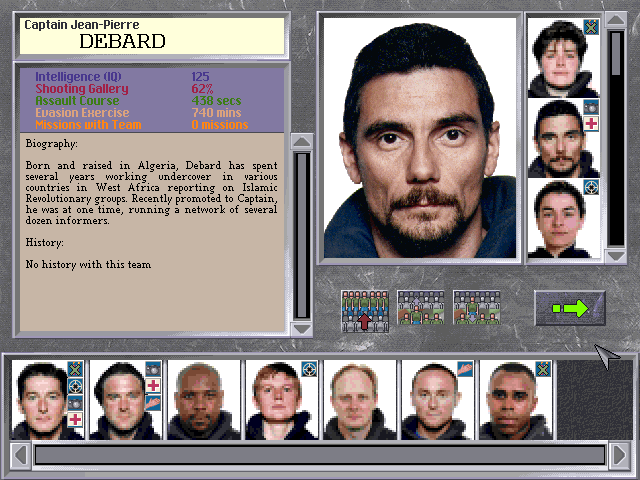640x480 pixels.
Task: Click the '438 secs' value
Action: pos(216,100)
